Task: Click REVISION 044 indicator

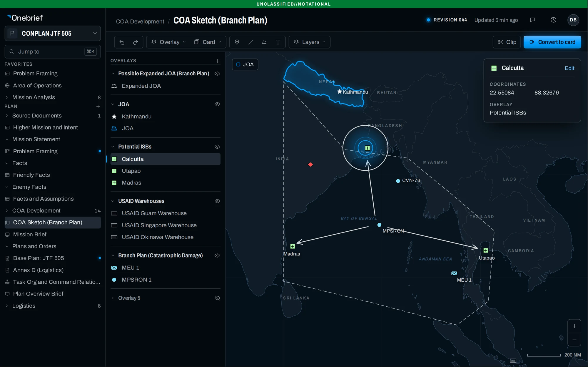Action: point(447,20)
